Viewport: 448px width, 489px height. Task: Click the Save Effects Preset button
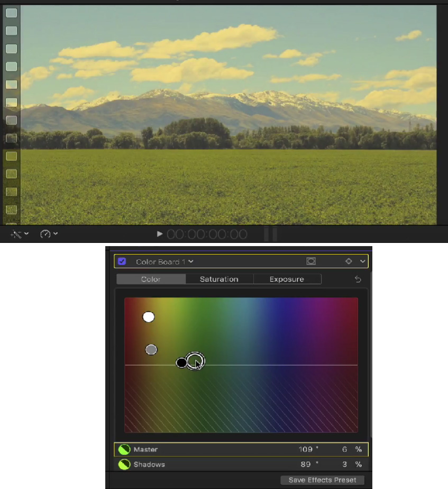pyautogui.click(x=322, y=480)
